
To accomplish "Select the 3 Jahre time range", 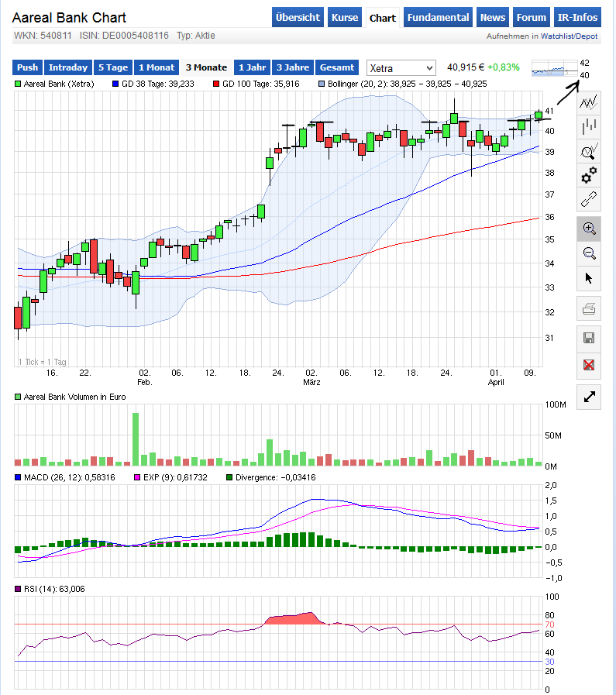I will click(293, 67).
